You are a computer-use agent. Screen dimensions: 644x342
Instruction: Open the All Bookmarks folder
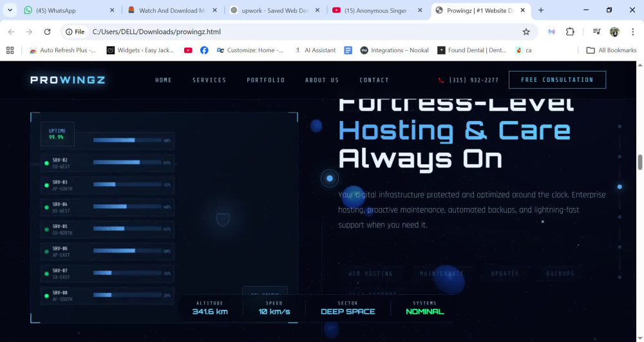[612, 50]
